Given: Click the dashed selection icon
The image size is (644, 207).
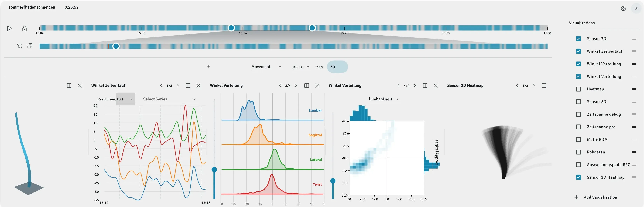Looking at the screenshot, I should [x=30, y=46].
